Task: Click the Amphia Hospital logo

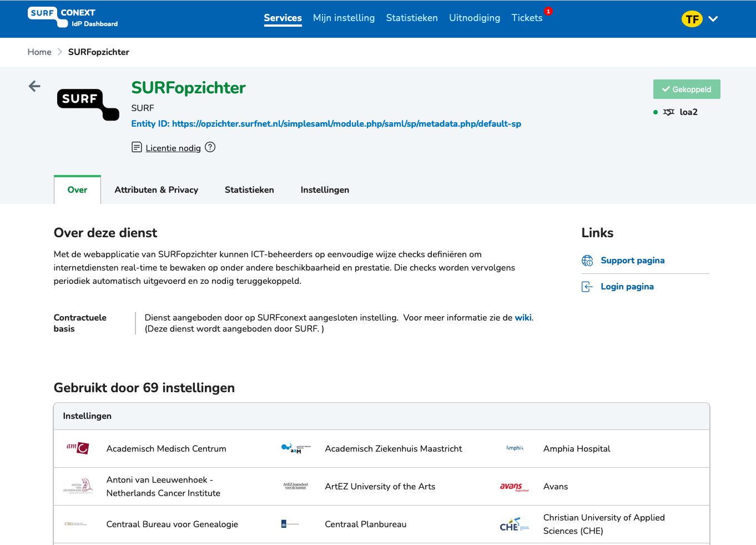Action: click(x=515, y=448)
